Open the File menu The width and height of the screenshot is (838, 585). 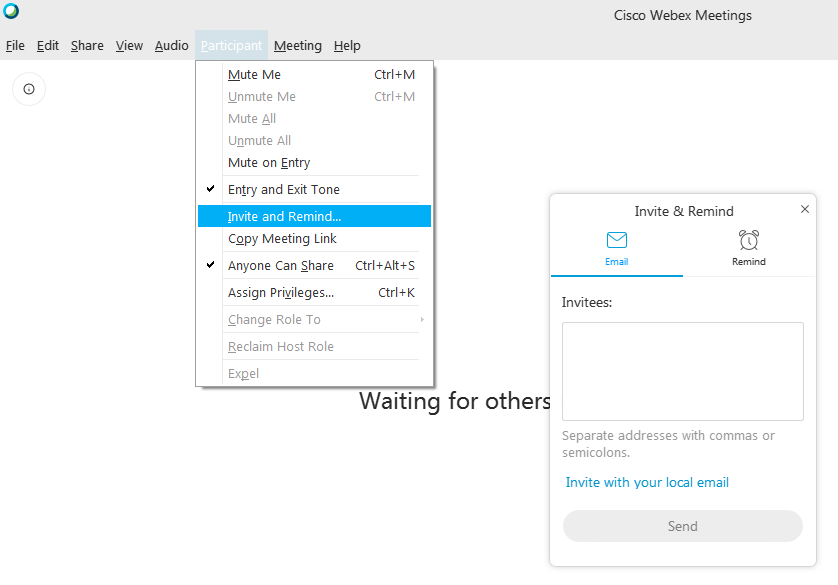point(15,45)
